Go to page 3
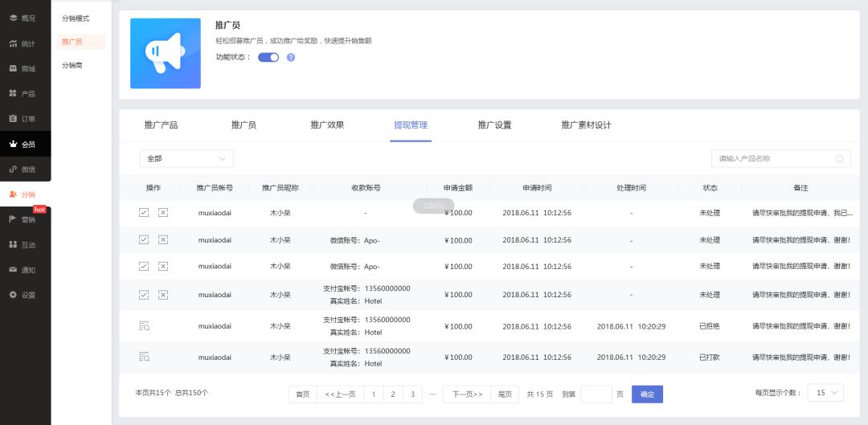 (x=412, y=394)
